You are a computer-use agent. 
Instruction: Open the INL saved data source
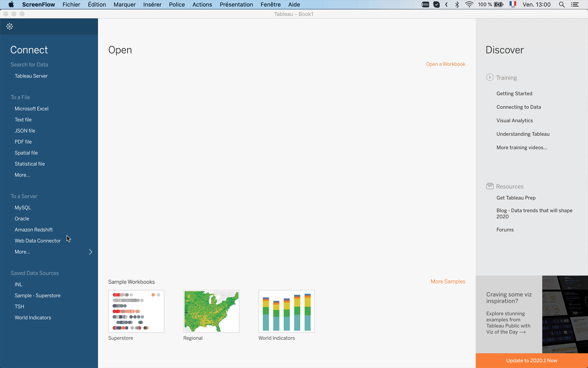click(x=19, y=285)
